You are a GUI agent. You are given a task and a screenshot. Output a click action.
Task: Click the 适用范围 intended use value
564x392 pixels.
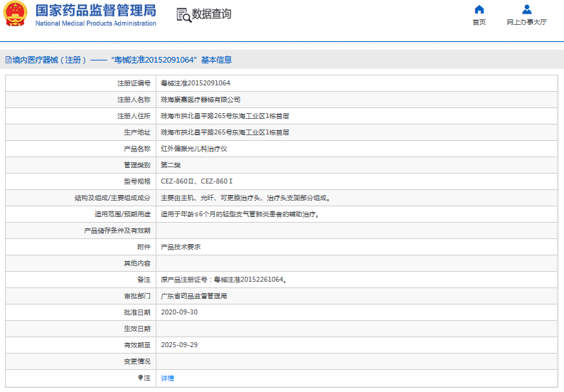tap(240, 215)
